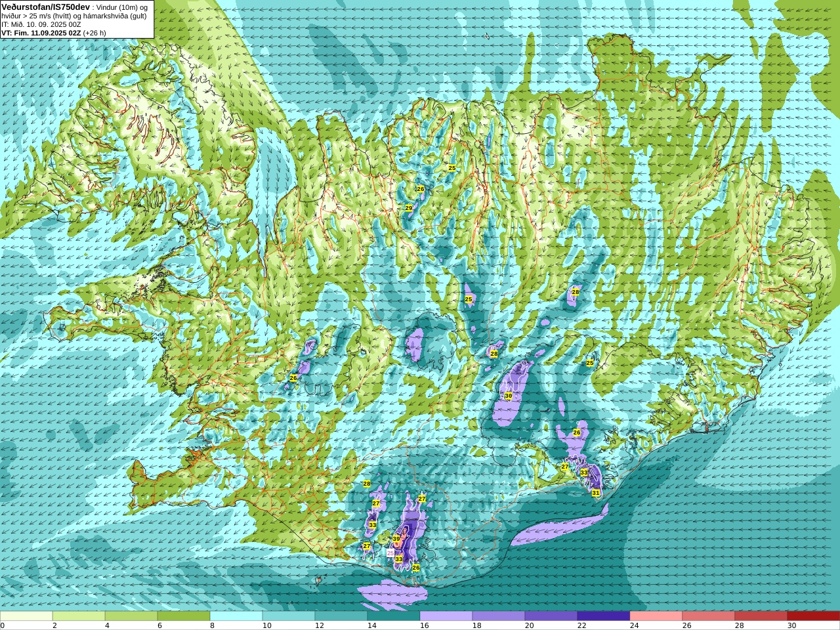This screenshot has height=630, width=840.
Task: Pick the 20–22 m/s purple legend swatch
Action: click(551, 616)
